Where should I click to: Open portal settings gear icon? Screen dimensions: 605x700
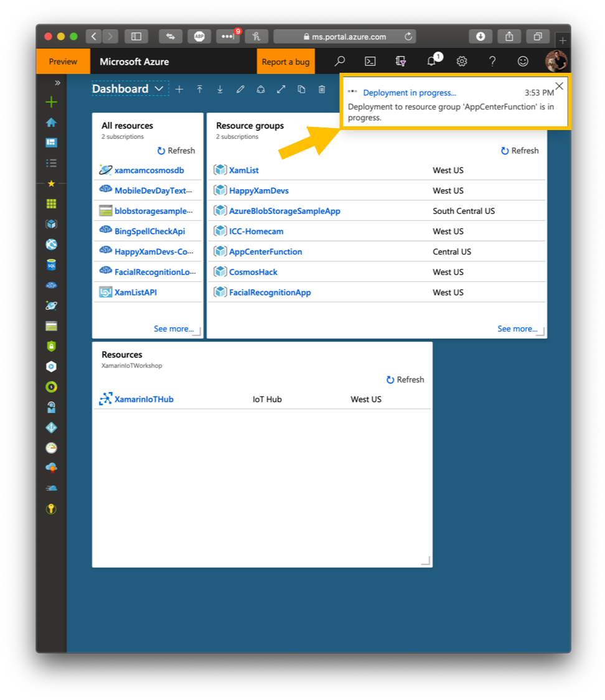click(462, 61)
